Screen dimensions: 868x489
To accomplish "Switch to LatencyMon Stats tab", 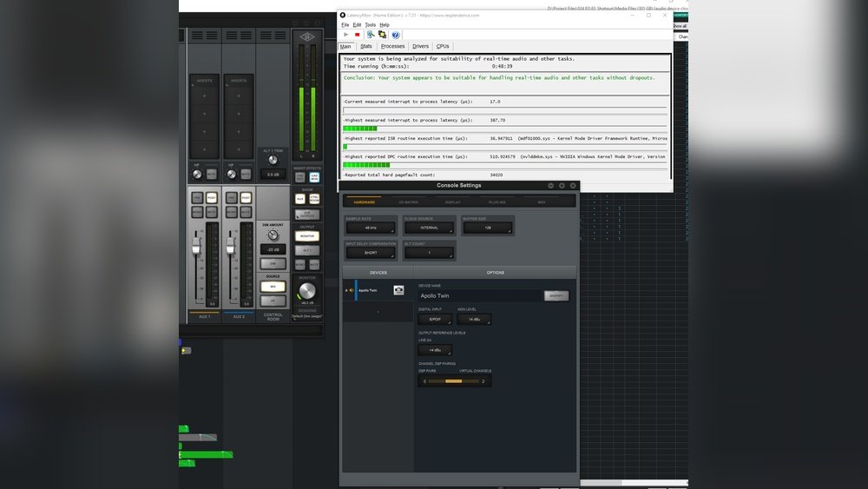I will point(366,47).
